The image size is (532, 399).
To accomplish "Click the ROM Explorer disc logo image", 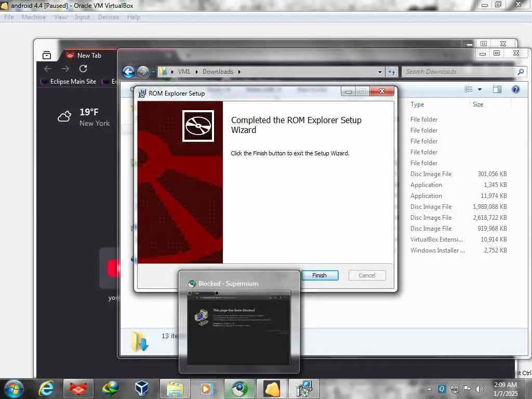I will (198, 126).
